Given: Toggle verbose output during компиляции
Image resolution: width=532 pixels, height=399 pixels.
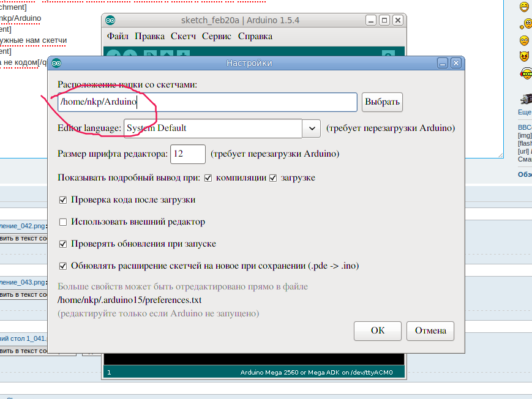Looking at the screenshot, I should click(208, 178).
